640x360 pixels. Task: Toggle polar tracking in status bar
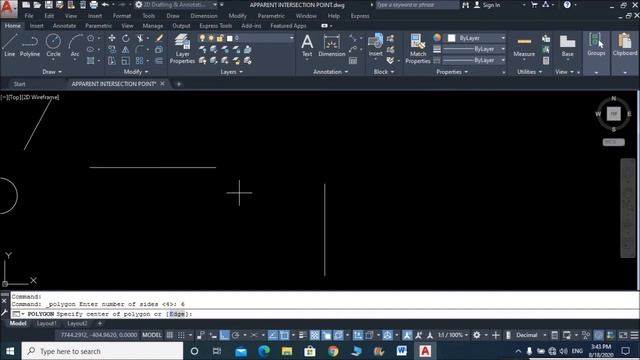[236, 335]
